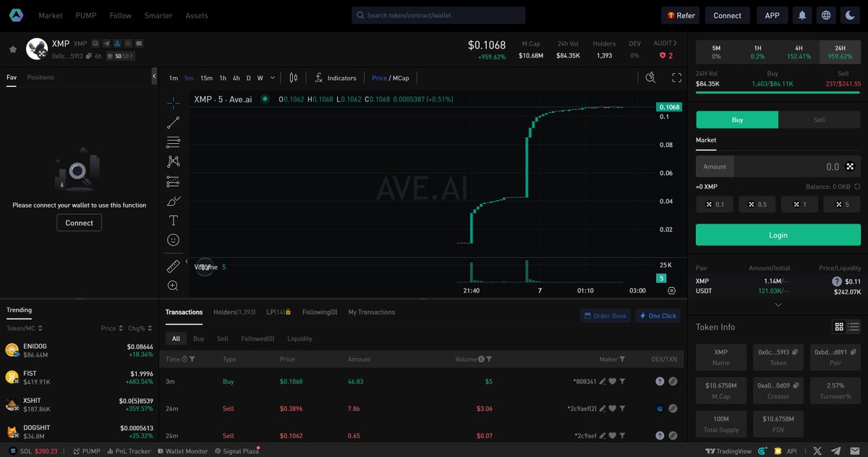Screen dimensions: 868x457
Task: Open the Indicators menu on chart
Action: (336, 78)
